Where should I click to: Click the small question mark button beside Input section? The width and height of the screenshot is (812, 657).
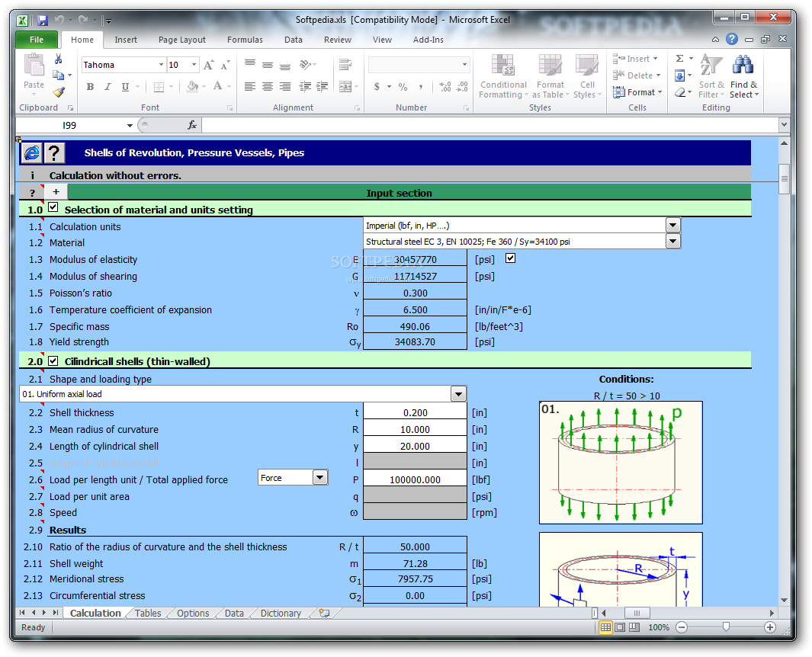[x=32, y=193]
